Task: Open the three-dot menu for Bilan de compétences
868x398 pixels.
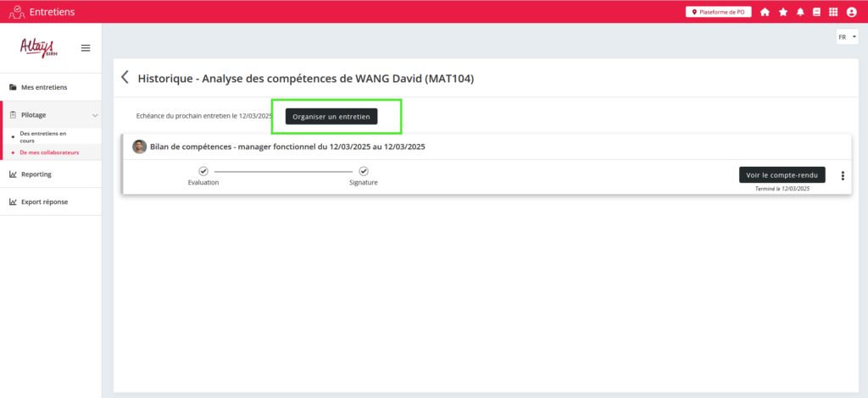Action: [843, 176]
